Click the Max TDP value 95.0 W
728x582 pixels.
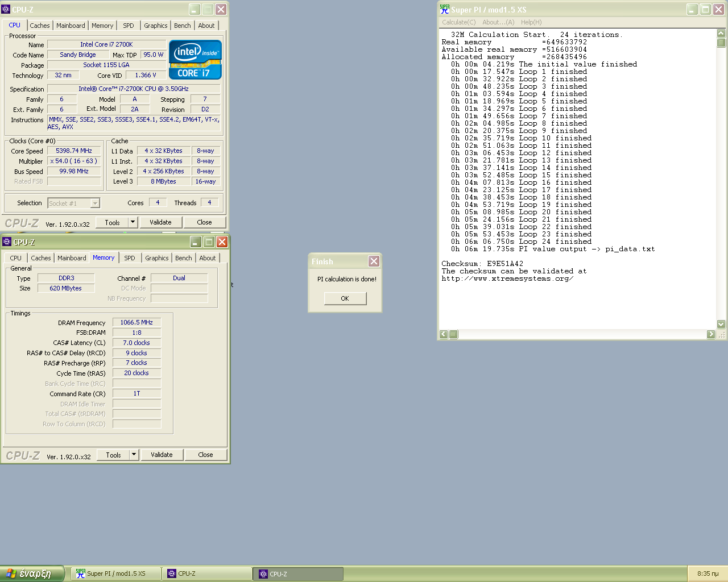tap(154, 55)
